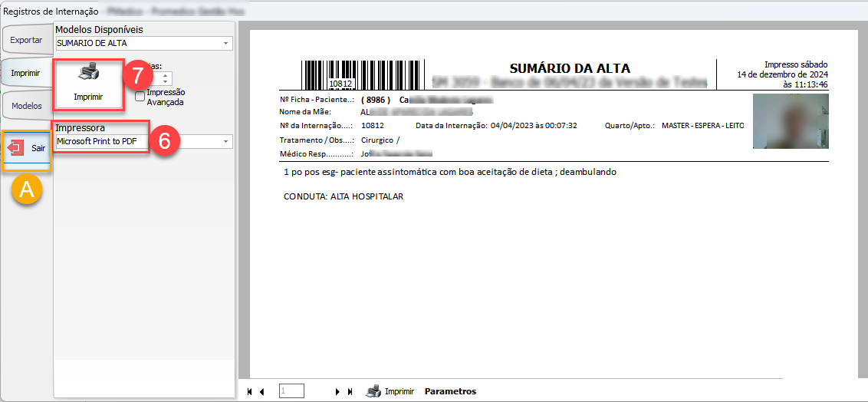Click the Registros de Internação window tab
The image size is (868, 402).
pos(51,12)
